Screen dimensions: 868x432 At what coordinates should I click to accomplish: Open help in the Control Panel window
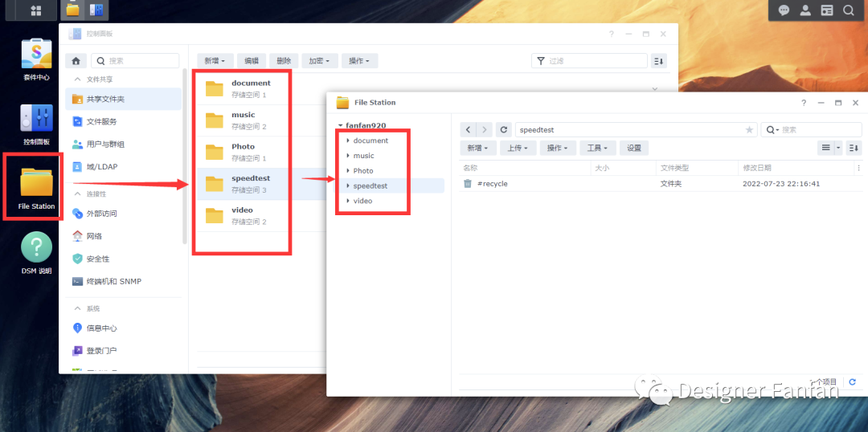pos(611,34)
